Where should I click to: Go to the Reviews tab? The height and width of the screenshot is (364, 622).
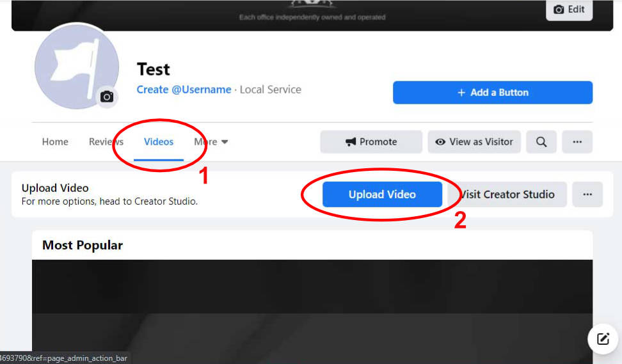pos(106,141)
